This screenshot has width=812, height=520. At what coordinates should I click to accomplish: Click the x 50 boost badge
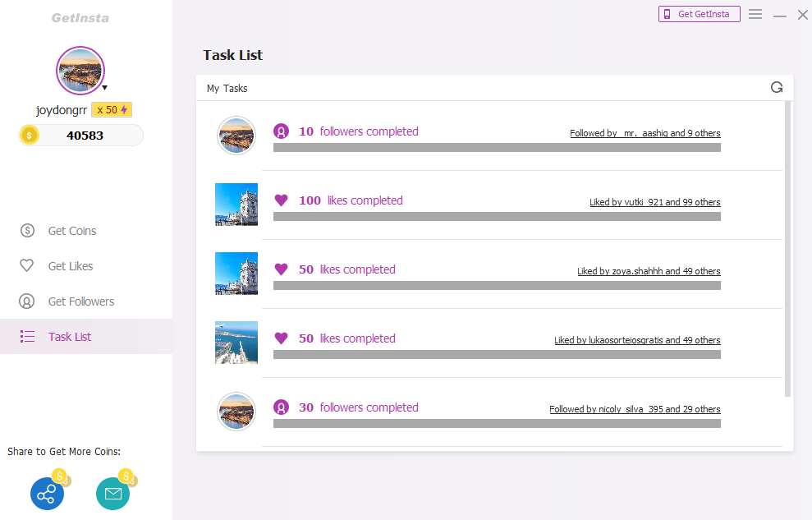(x=111, y=110)
